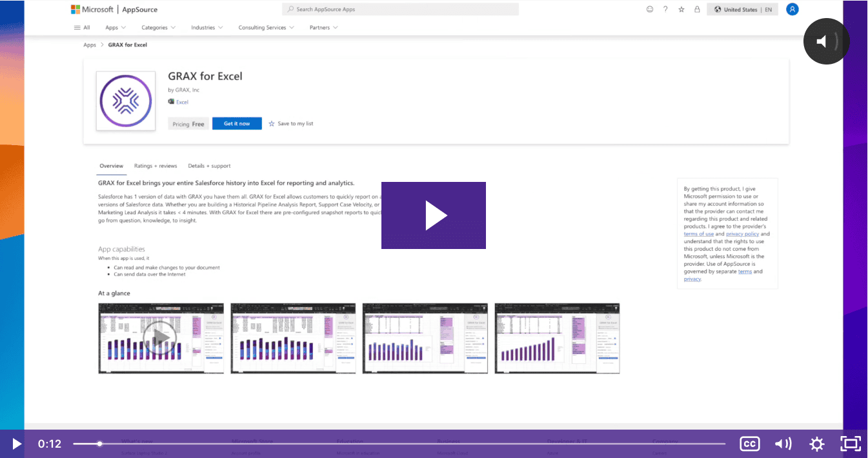
Task: Click the GRAX for Excel app logo
Action: (x=126, y=101)
